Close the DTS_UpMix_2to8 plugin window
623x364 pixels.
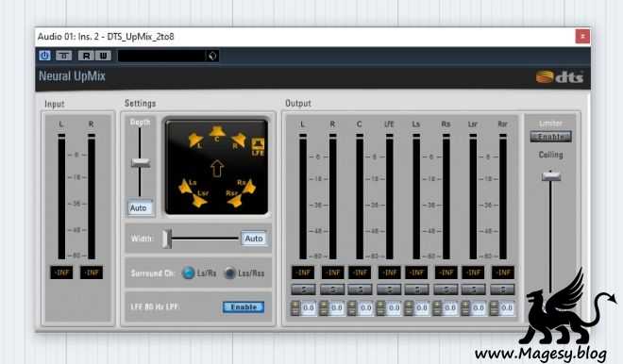click(x=582, y=36)
